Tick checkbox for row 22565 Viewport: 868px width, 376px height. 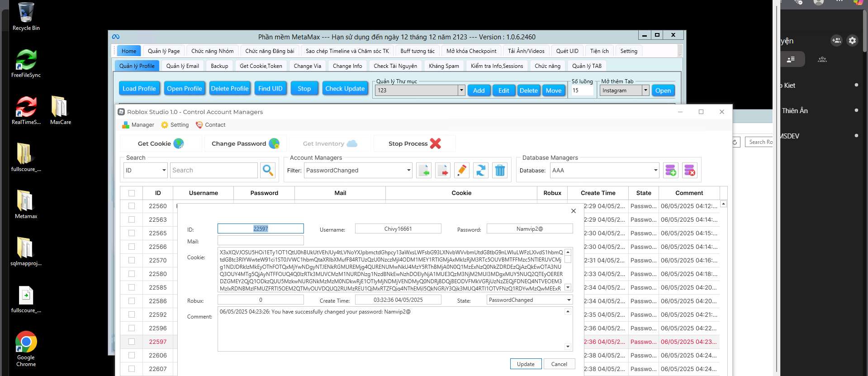(132, 233)
